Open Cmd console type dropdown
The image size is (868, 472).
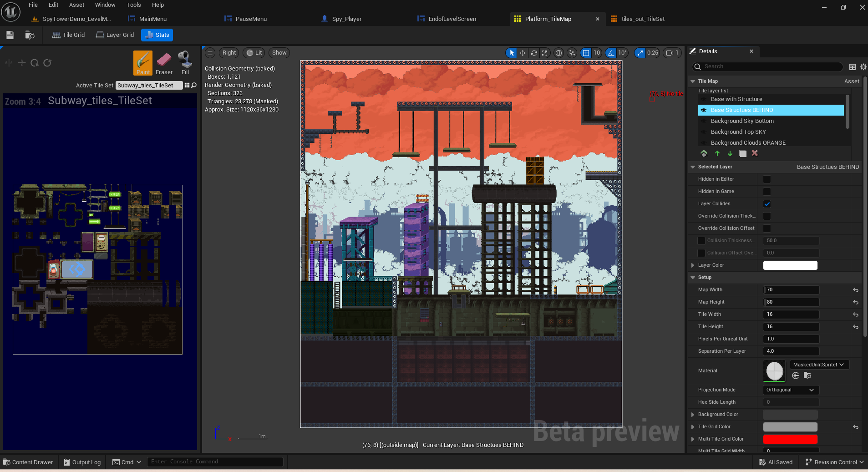(x=127, y=462)
